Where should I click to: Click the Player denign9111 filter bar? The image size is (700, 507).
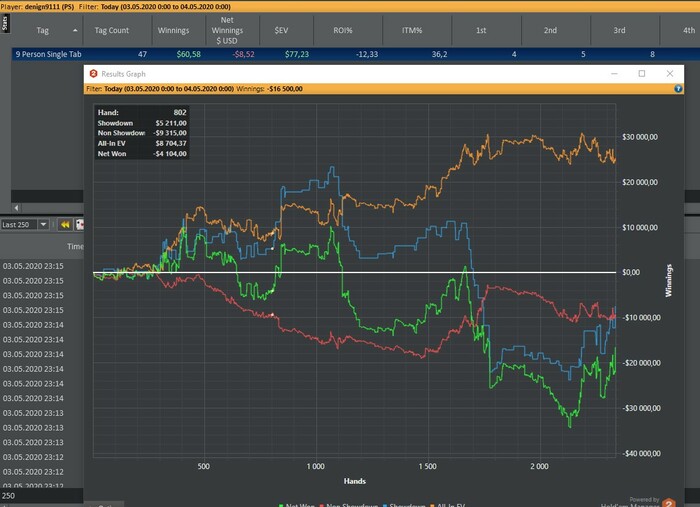[350, 7]
